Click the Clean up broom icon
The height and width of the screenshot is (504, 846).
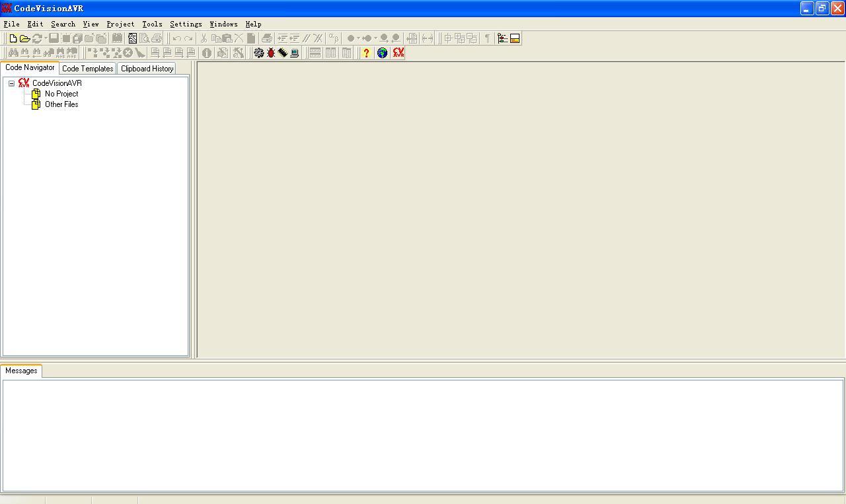[x=140, y=53]
